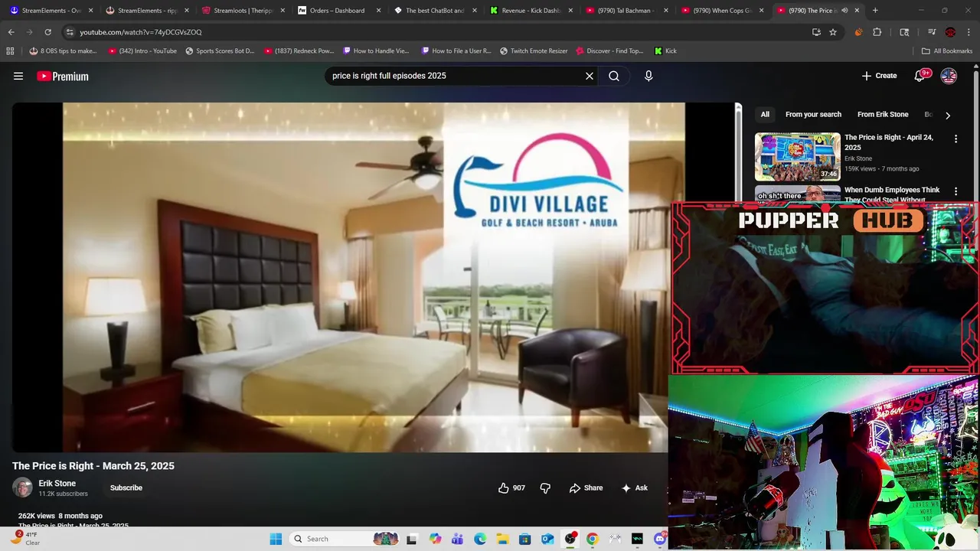Open the Chrome profile avatar
The image size is (980, 551).
coord(950,32)
